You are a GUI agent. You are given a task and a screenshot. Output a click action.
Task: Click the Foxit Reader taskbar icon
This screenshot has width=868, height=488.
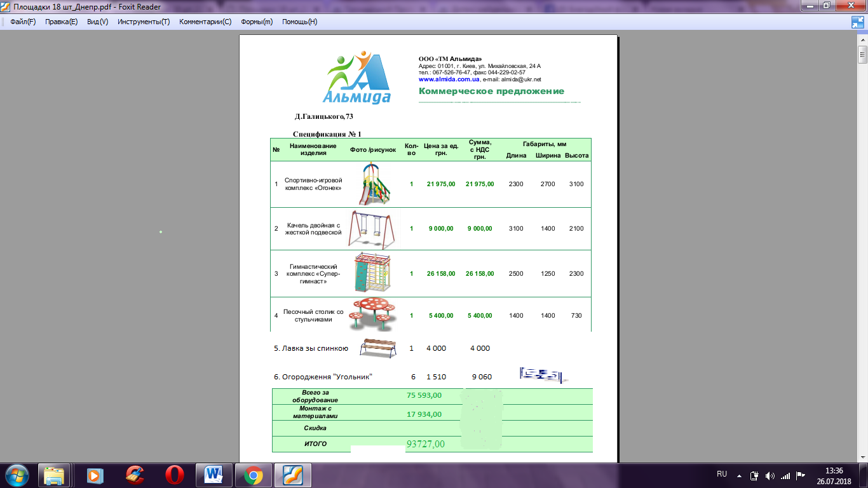pos(292,475)
